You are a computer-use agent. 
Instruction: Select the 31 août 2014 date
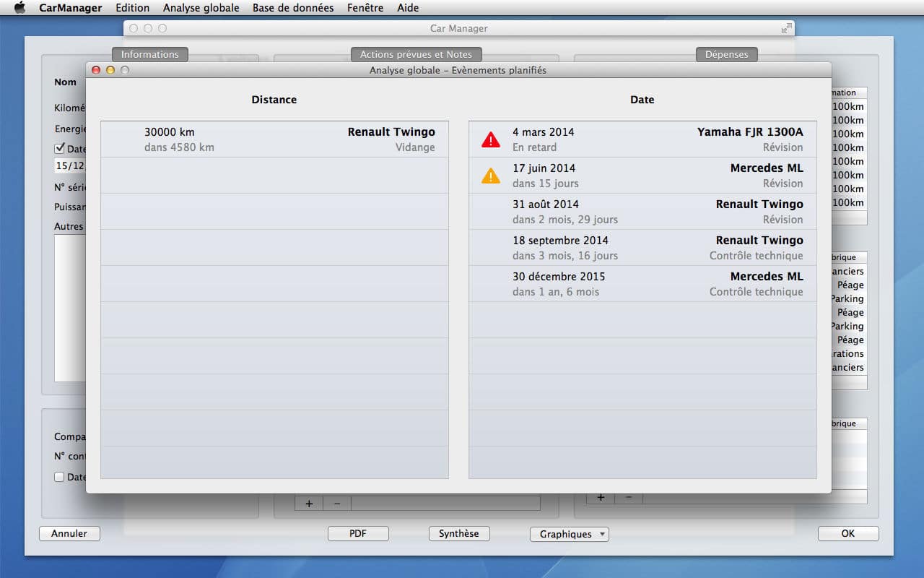pos(546,204)
